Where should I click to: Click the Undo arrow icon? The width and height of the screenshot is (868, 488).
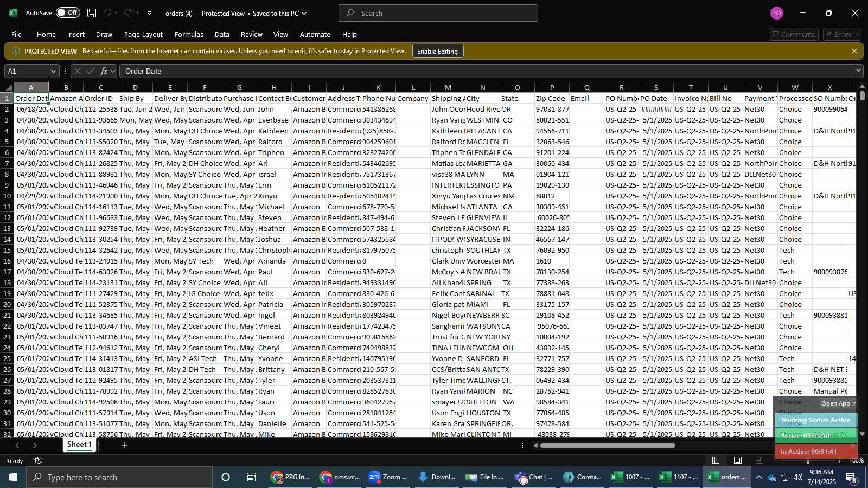[x=107, y=13]
